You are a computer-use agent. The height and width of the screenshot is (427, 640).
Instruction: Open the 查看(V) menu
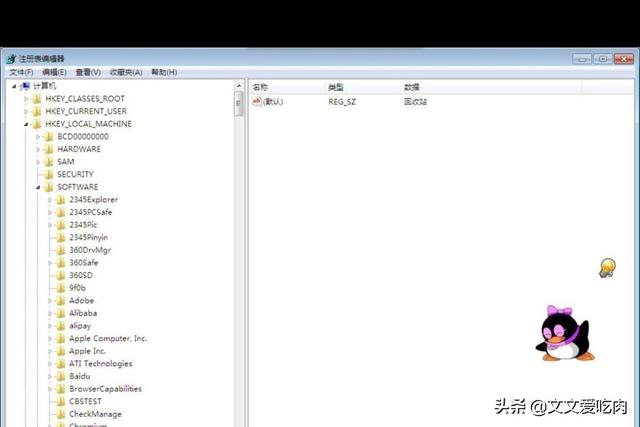pyautogui.click(x=88, y=72)
